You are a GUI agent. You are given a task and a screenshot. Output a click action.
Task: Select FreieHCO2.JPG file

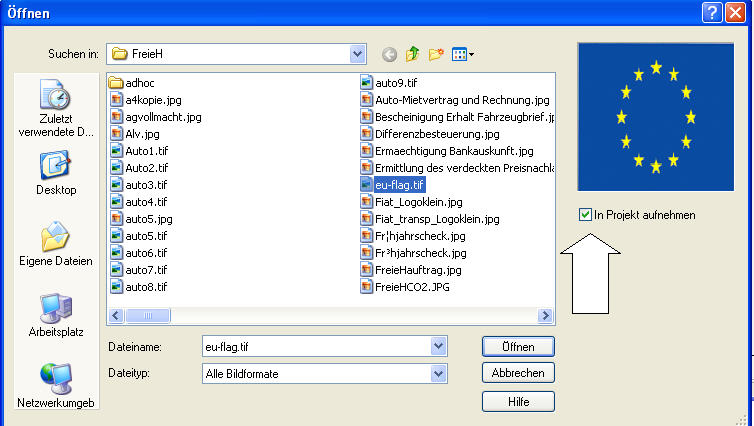click(x=405, y=287)
